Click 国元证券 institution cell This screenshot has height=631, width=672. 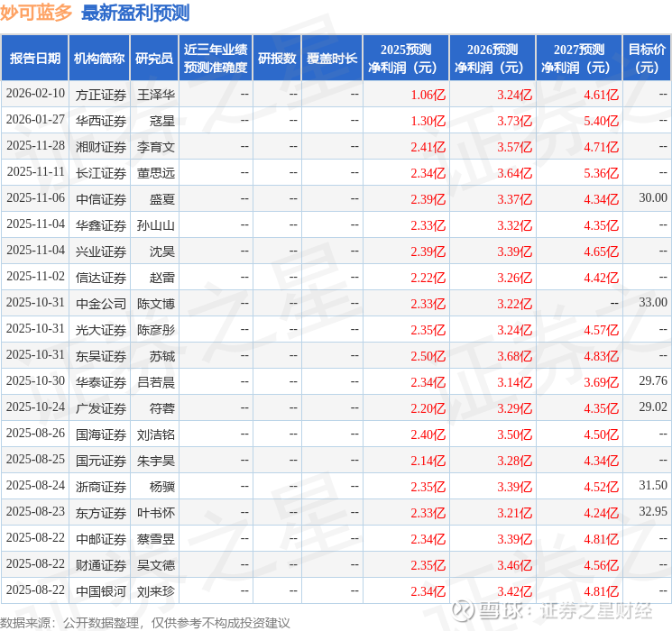pyautogui.click(x=101, y=461)
